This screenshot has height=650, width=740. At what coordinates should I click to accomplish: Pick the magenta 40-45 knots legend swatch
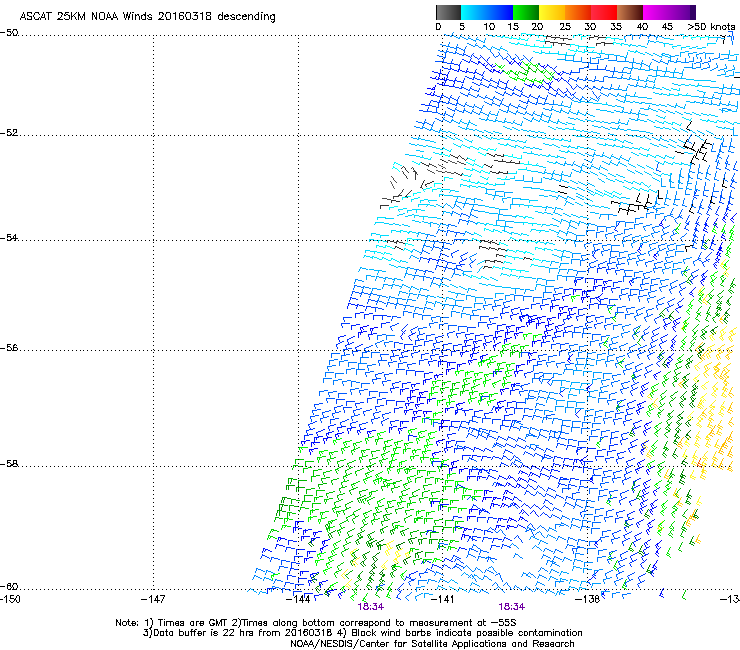(x=656, y=12)
